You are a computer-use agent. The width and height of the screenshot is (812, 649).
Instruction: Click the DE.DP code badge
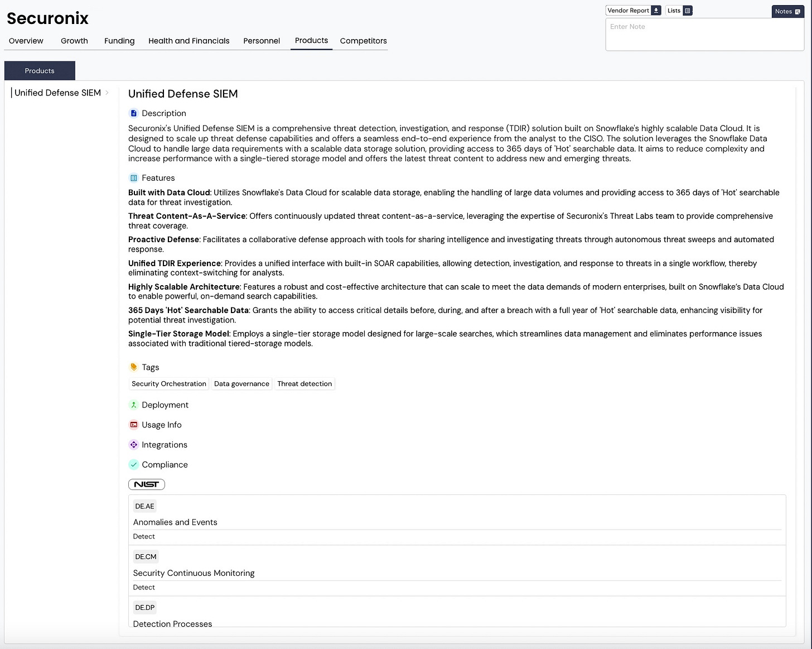click(x=144, y=608)
